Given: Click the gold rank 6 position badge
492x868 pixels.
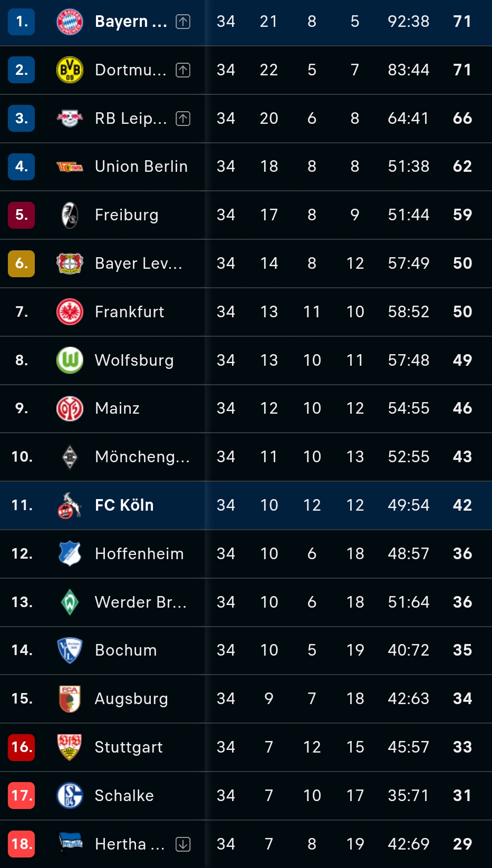Looking at the screenshot, I should point(22,264).
